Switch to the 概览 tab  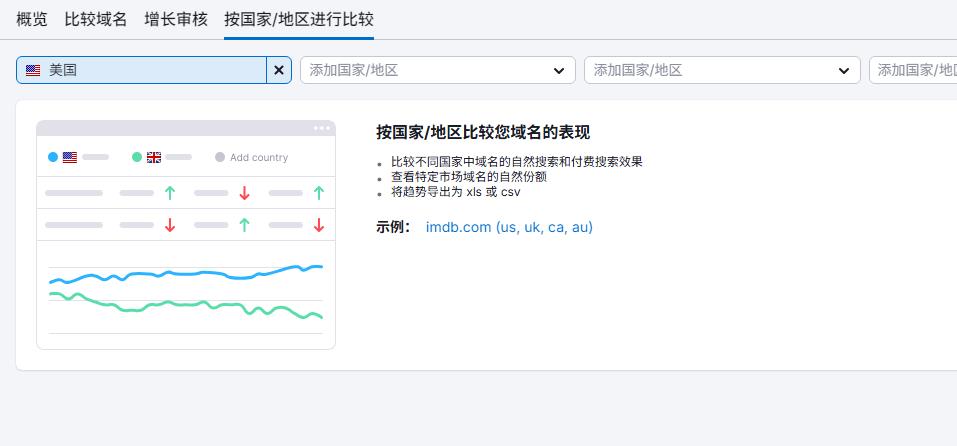tap(32, 19)
